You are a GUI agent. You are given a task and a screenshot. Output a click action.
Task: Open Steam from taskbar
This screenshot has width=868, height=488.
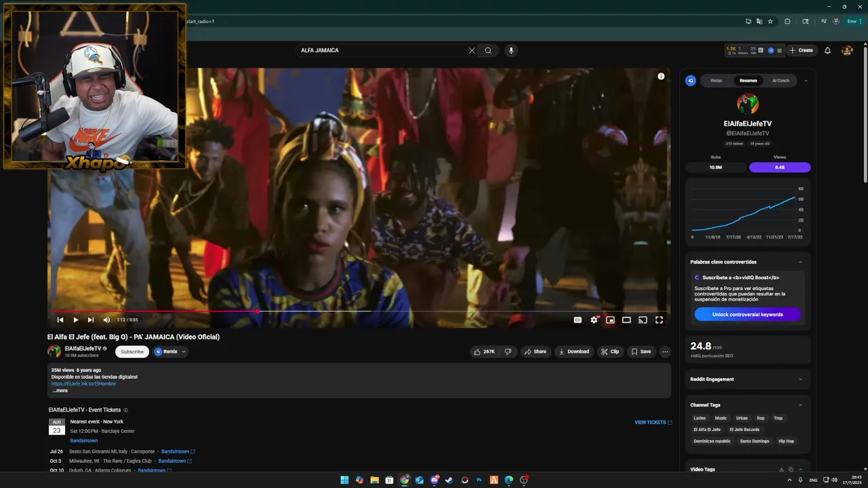(x=449, y=480)
